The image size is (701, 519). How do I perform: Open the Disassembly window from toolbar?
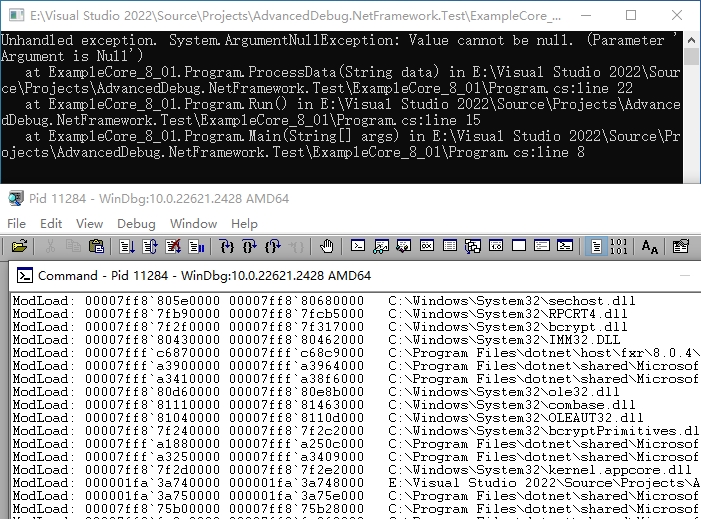coord(496,246)
